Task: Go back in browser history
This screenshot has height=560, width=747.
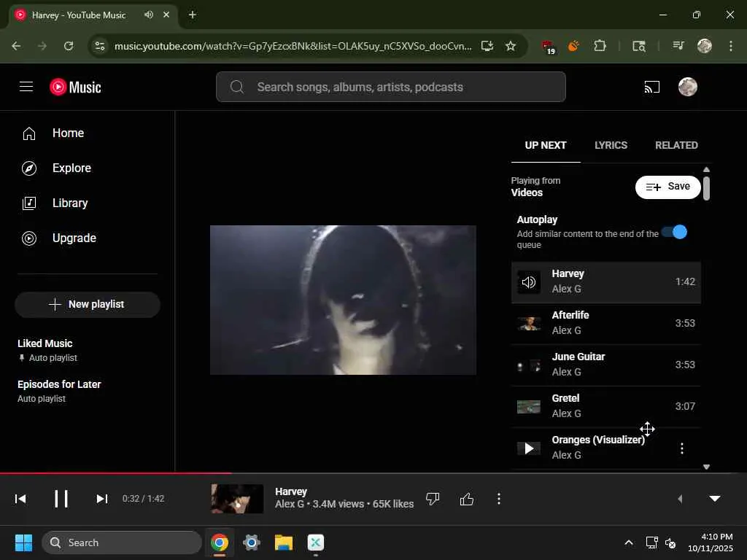Action: coord(16,46)
